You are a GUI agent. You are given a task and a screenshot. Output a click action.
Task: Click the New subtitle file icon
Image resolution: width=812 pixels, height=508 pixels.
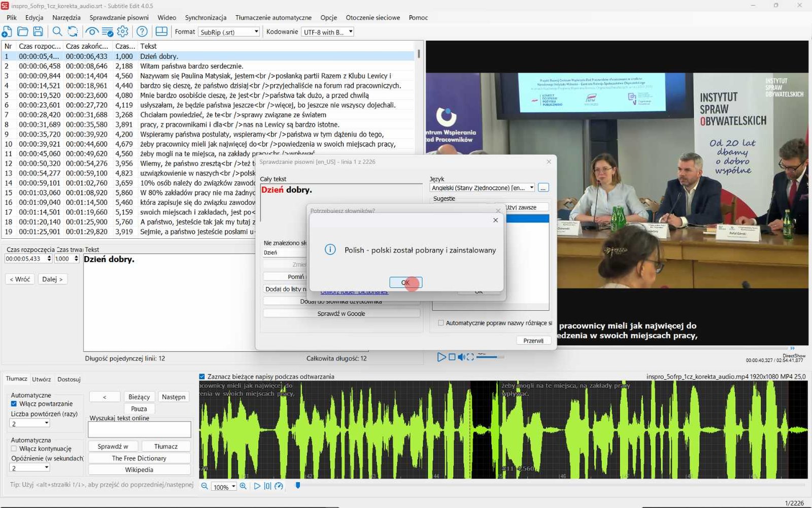click(7, 31)
